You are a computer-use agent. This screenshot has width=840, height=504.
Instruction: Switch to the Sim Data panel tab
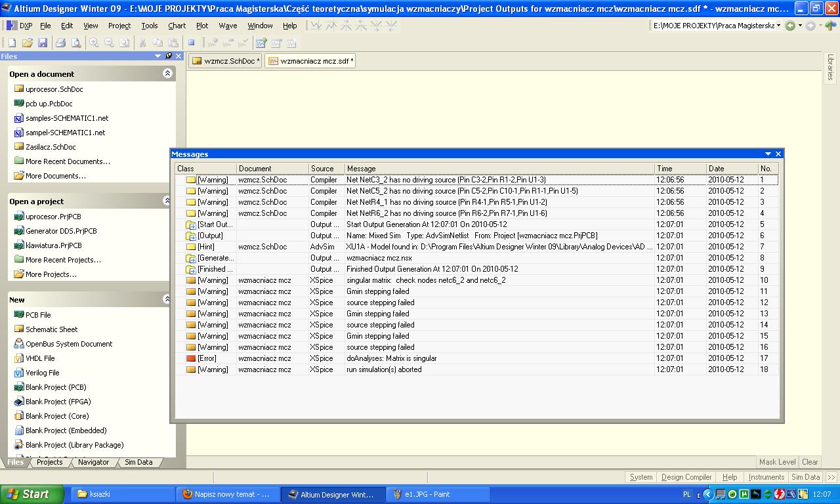(x=139, y=462)
